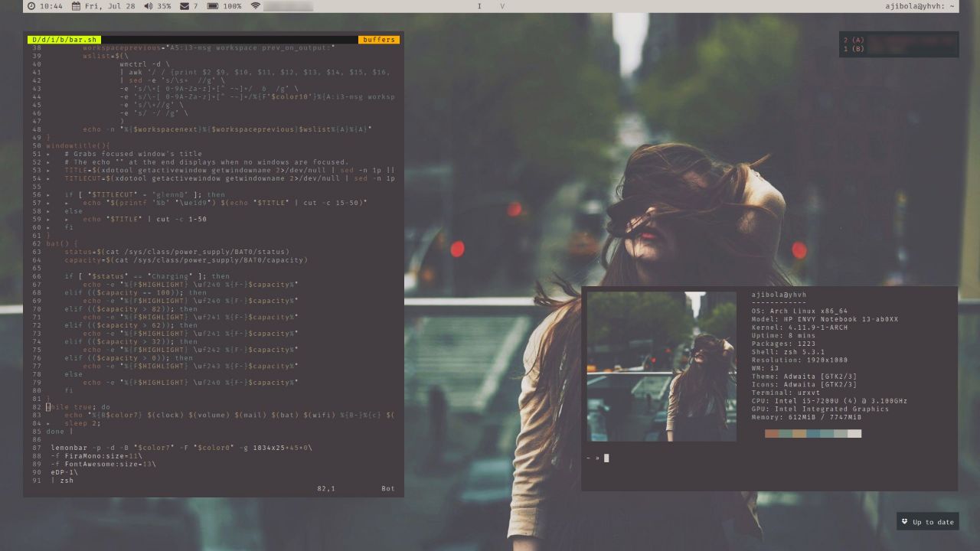Click vim line 50 'windowtitle(){'
The image size is (980, 551).
point(78,145)
